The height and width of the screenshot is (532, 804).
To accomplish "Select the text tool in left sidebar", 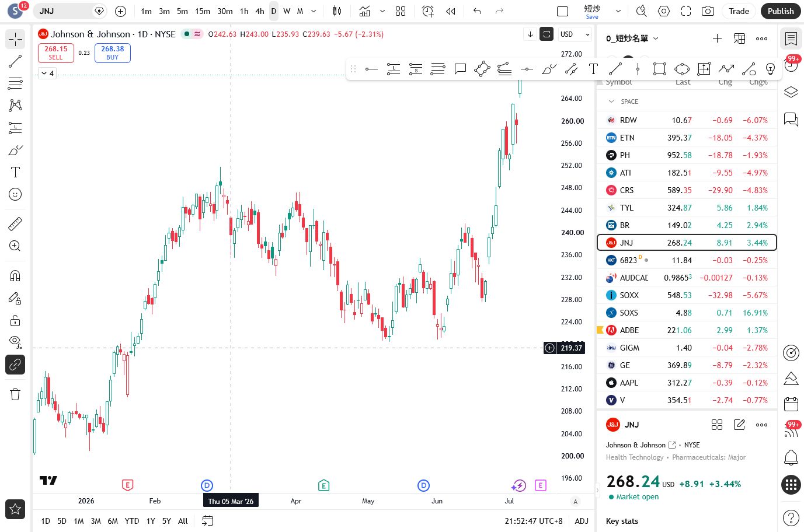I will tap(15, 172).
